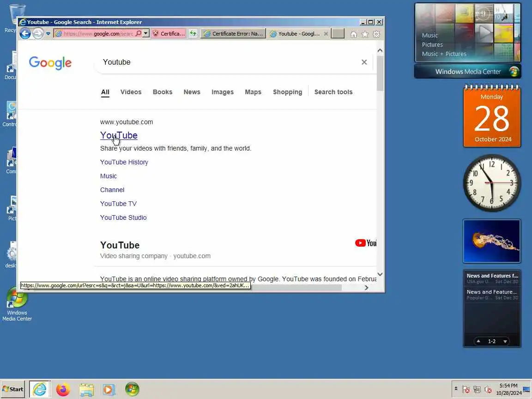Open Favorites with the star icon
Image resolution: width=532 pixels, height=399 pixels.
point(365,34)
